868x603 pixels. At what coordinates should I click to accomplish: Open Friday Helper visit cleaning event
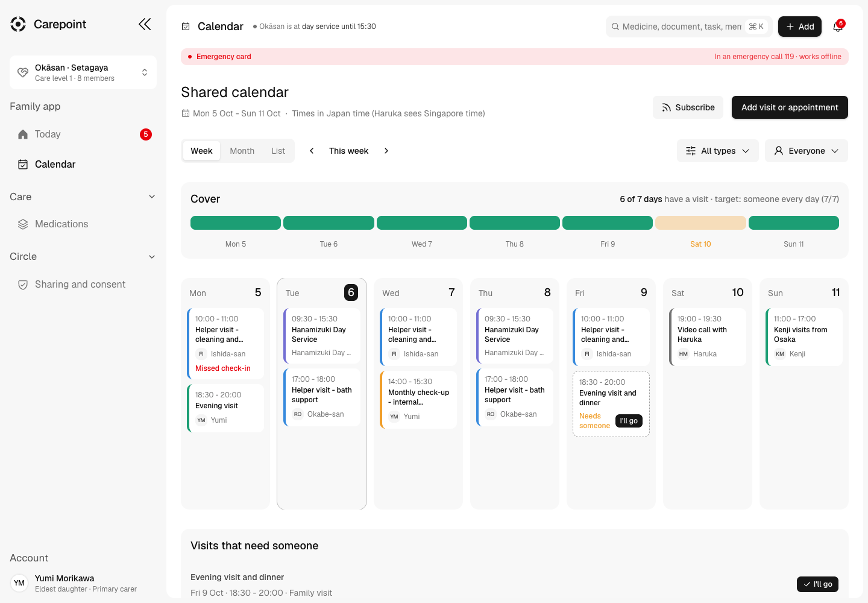click(611, 337)
